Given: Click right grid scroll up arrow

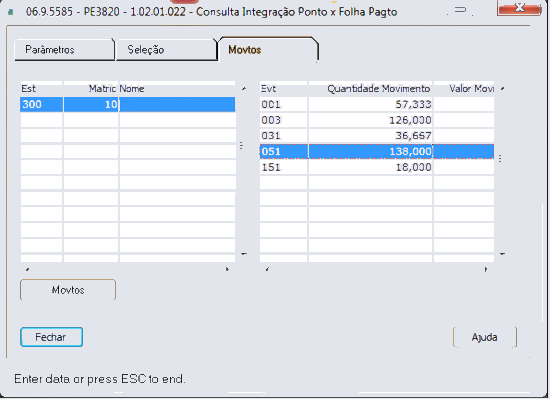Looking at the screenshot, I should 502,89.
